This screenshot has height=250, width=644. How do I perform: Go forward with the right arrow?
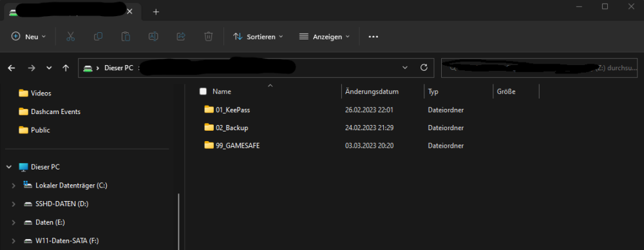(x=31, y=68)
